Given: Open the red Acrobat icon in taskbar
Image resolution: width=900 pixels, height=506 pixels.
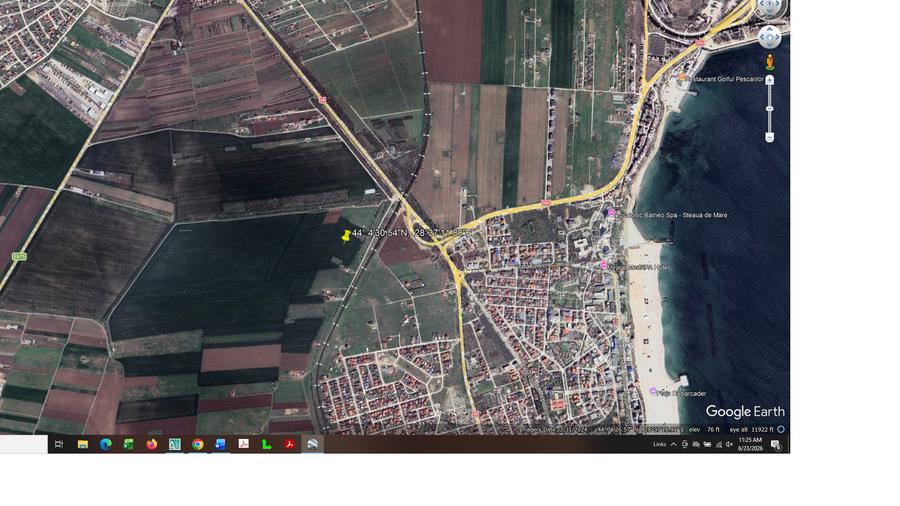Looking at the screenshot, I should tap(289, 444).
